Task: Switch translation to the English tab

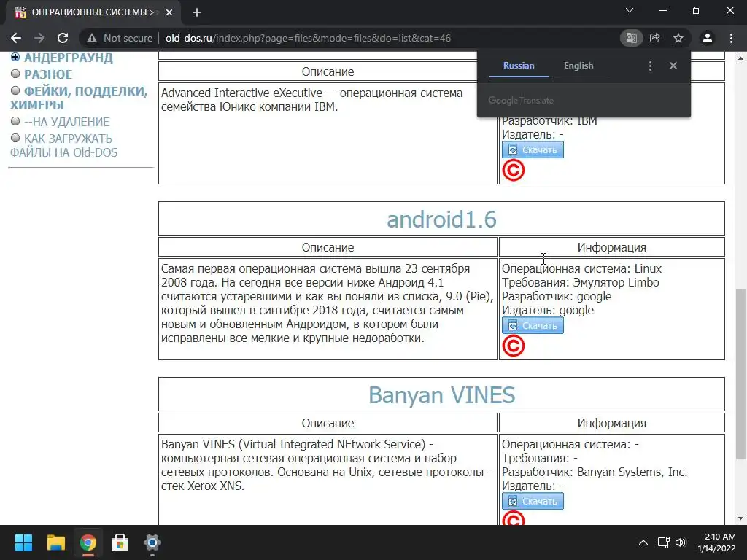Action: pos(578,66)
